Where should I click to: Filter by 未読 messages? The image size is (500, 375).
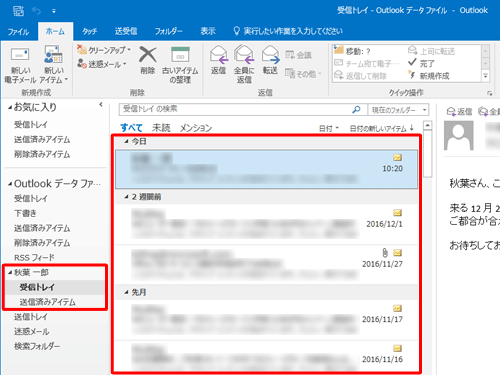(x=161, y=128)
